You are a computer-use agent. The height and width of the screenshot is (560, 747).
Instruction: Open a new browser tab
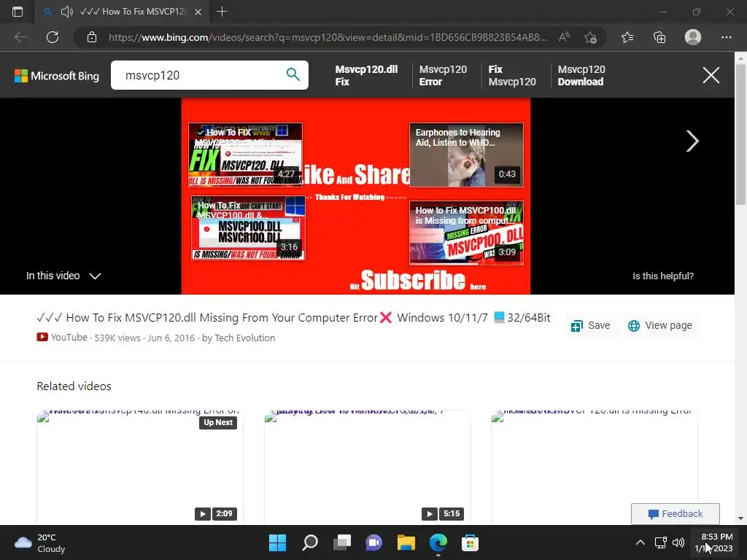pyautogui.click(x=222, y=12)
